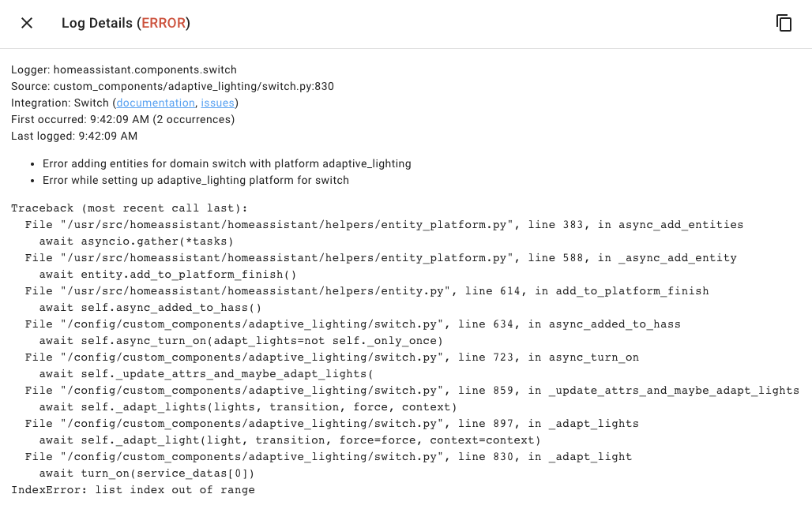812x509 pixels.
Task: Click the Log Details (ERROR) title
Action: (126, 23)
